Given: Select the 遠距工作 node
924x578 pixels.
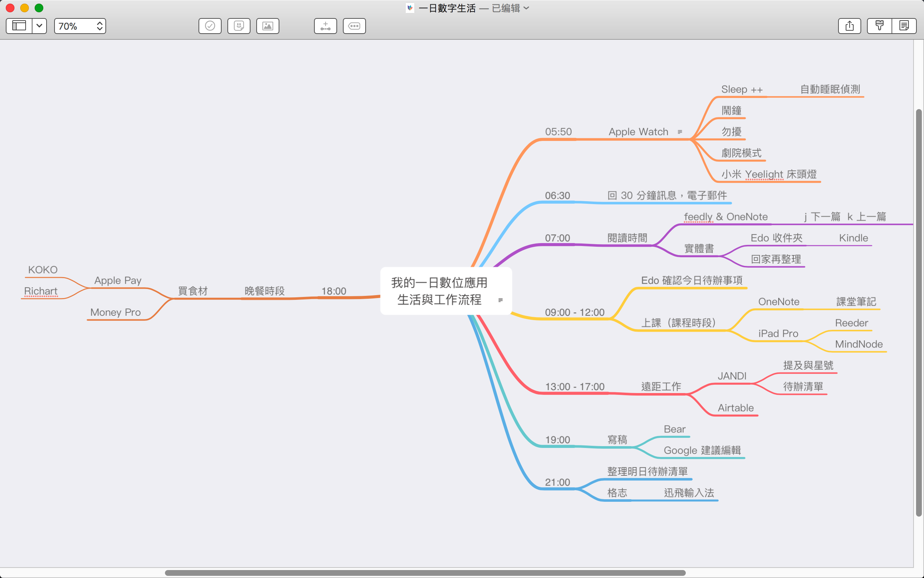Looking at the screenshot, I should click(x=661, y=387).
